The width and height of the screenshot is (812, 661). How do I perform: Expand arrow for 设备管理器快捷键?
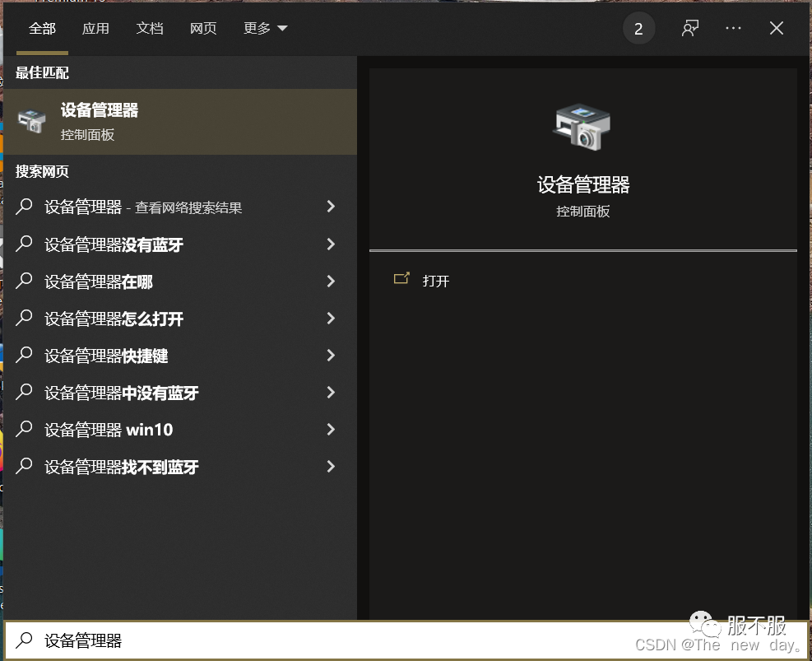331,356
